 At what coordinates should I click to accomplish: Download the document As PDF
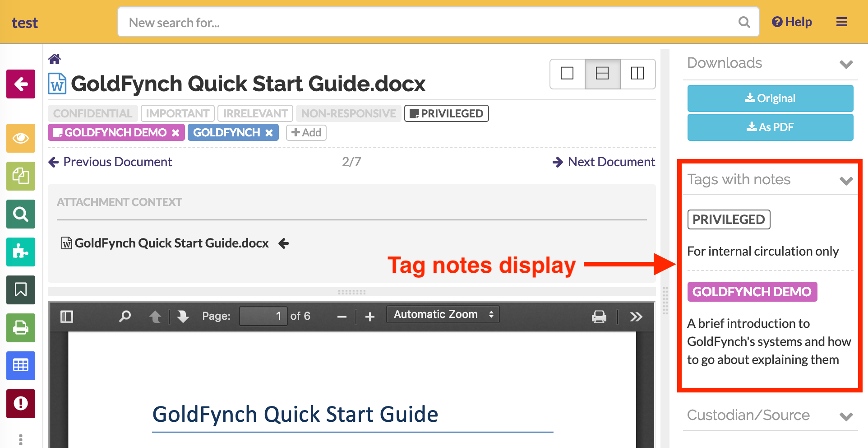pyautogui.click(x=770, y=127)
